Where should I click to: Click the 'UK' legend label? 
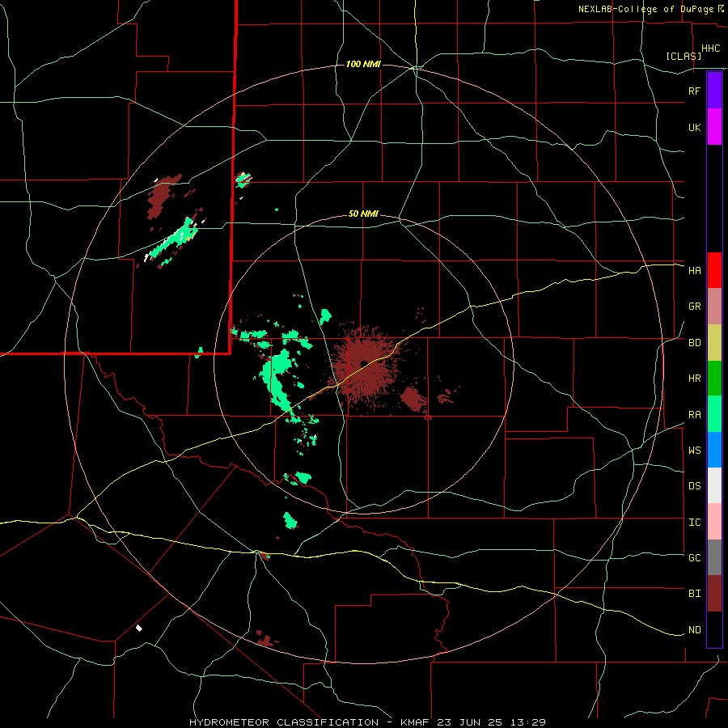click(695, 127)
